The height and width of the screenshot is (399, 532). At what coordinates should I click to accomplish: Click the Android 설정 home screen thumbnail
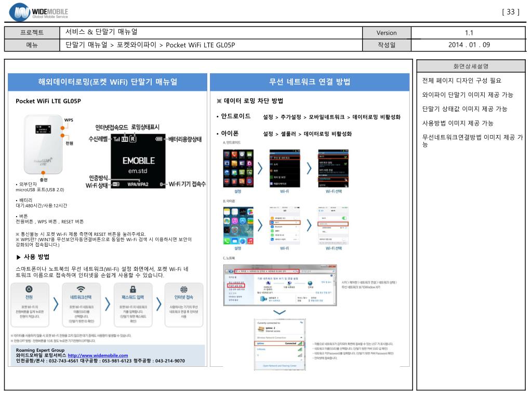(238, 168)
